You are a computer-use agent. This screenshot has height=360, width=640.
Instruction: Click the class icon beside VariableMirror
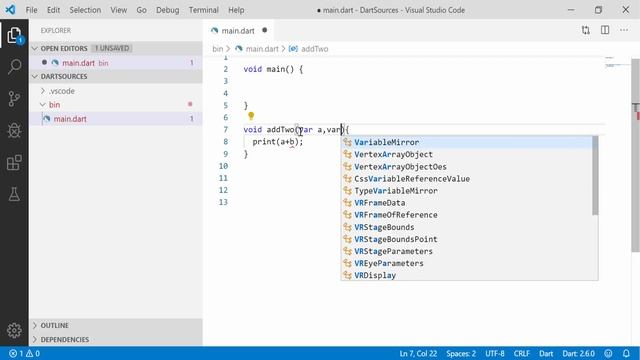(x=347, y=142)
